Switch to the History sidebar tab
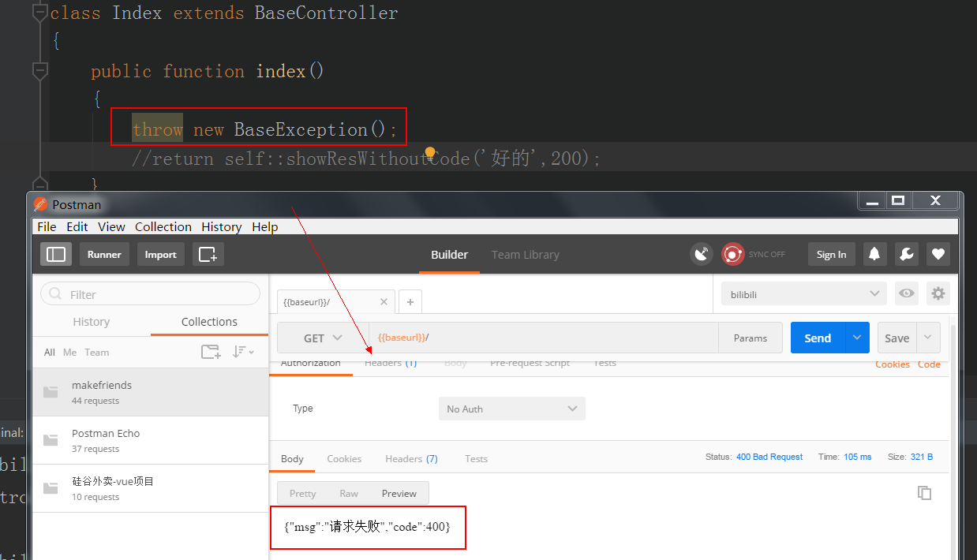977x560 pixels. coord(91,322)
